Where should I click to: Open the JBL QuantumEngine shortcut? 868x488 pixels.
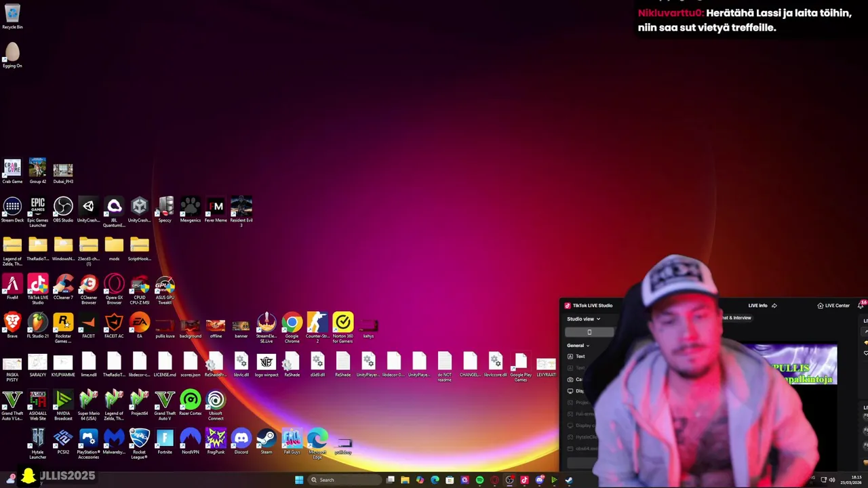pyautogui.click(x=114, y=211)
